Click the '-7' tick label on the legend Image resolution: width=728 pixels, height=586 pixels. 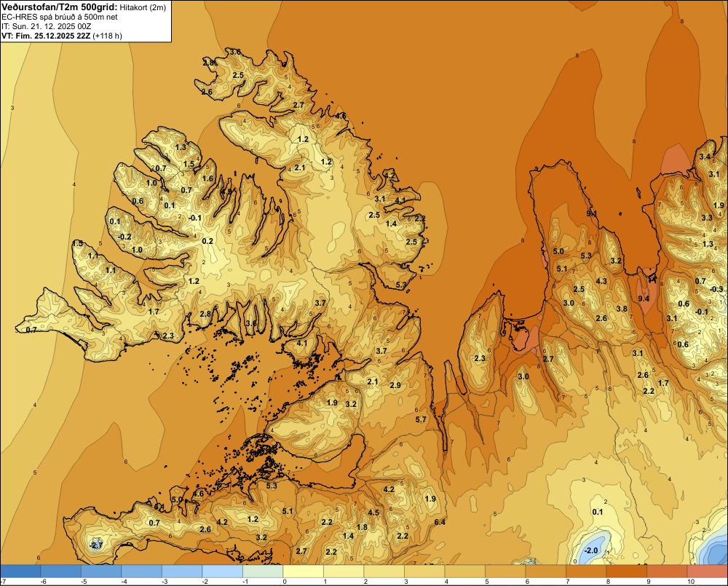pyautogui.click(x=3, y=582)
